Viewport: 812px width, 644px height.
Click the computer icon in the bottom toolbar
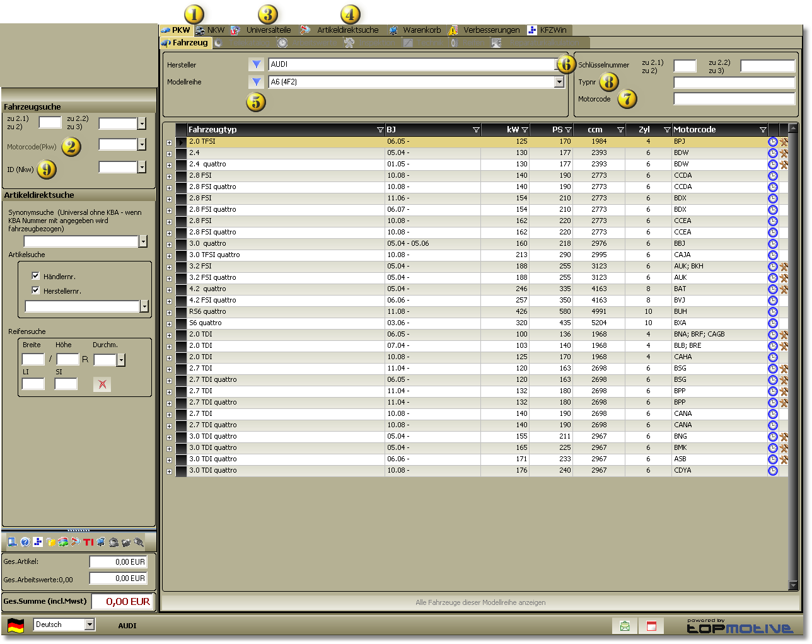[x=12, y=542]
